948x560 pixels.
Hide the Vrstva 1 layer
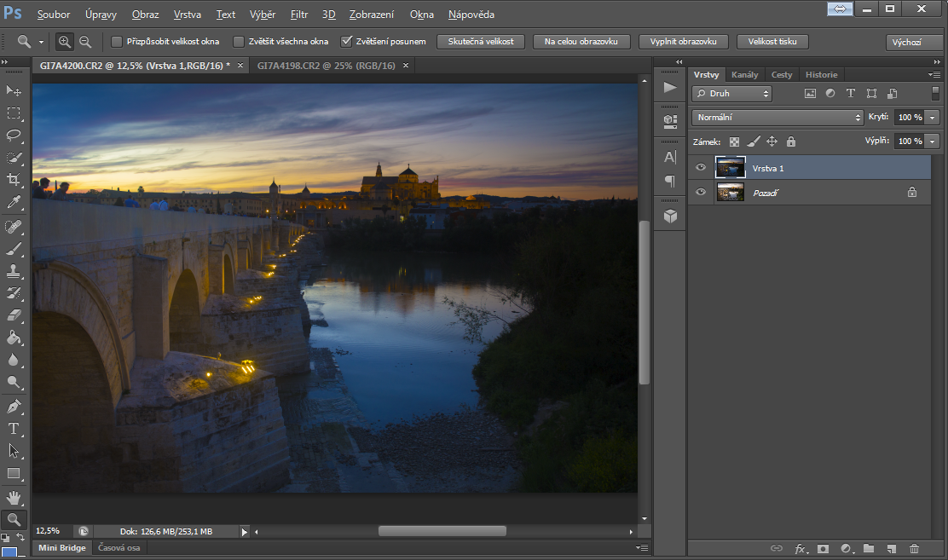pyautogui.click(x=701, y=168)
